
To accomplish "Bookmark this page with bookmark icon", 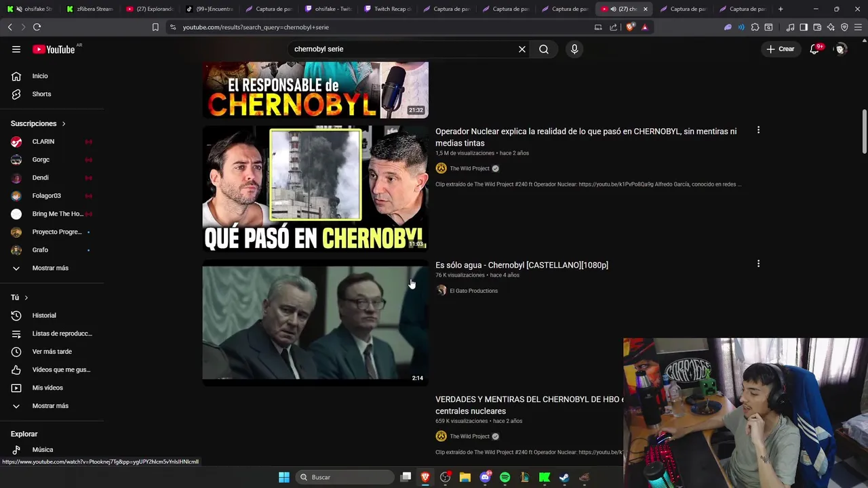I will click(x=155, y=27).
